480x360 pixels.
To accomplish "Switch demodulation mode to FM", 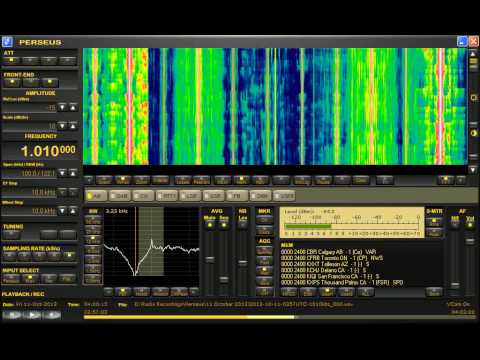I will [237, 196].
